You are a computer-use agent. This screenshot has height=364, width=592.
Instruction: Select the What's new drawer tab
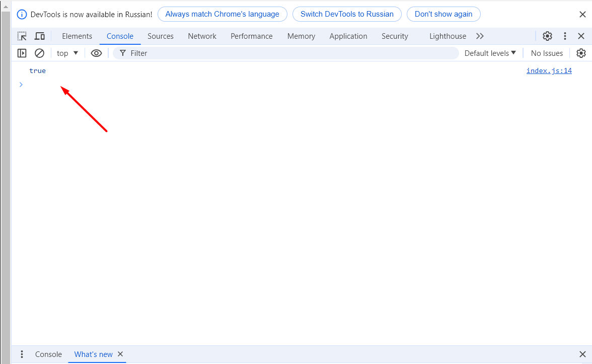93,354
